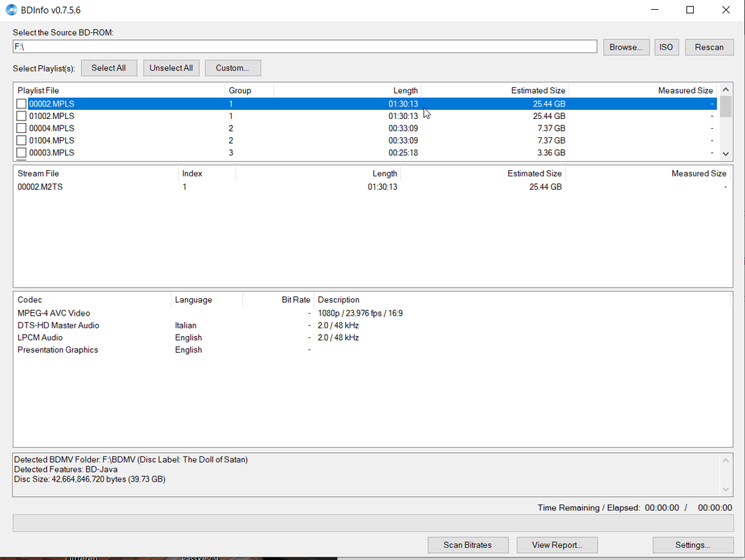Check the 00003.MPLS playlist checkbox
This screenshot has width=745, height=560.
22,153
